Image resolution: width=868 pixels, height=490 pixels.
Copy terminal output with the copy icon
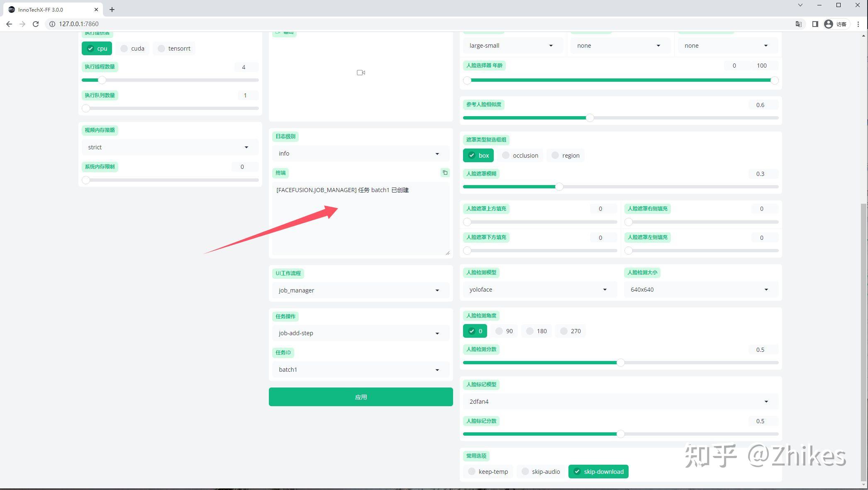pos(445,173)
